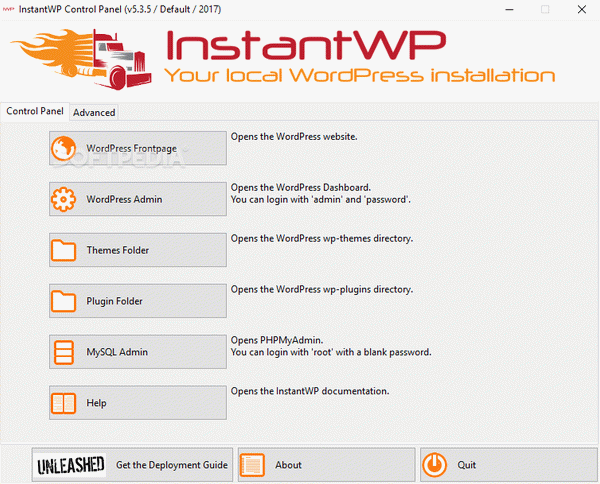
Task: Select the Control Panel tab
Action: 35,111
